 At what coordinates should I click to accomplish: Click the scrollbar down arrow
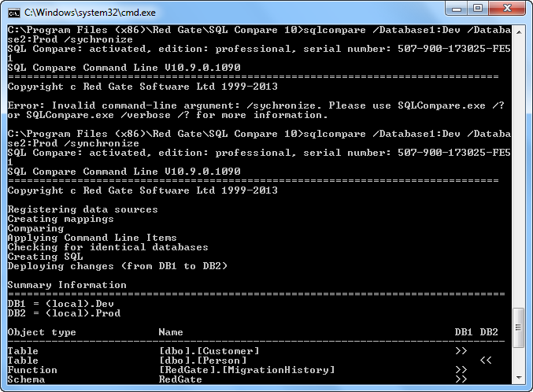520,379
